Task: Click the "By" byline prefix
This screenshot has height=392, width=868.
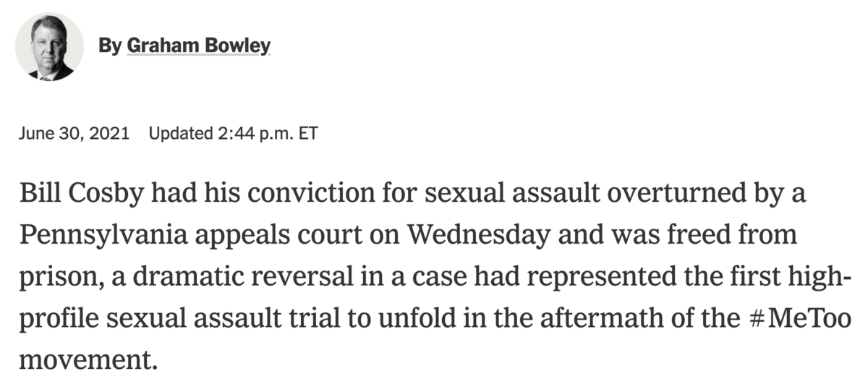Action: pos(110,46)
